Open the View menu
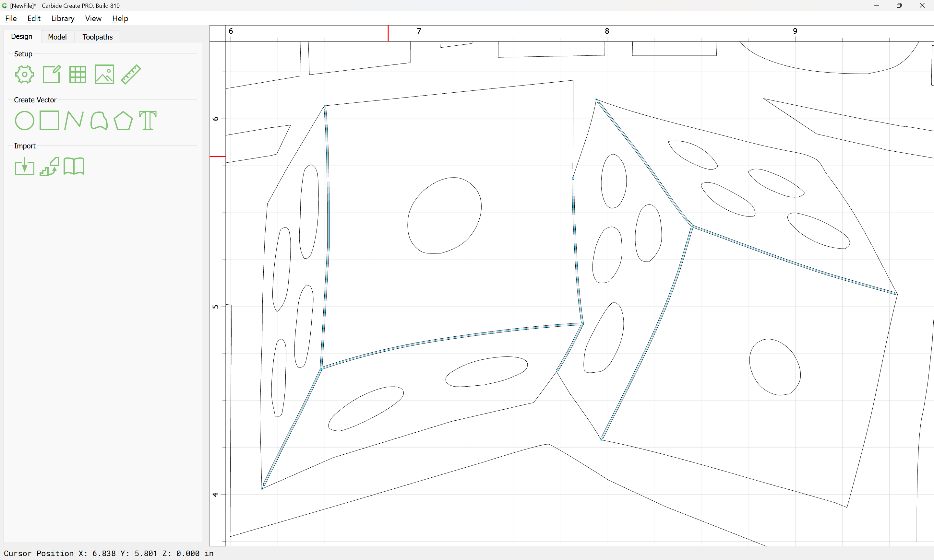 tap(93, 18)
